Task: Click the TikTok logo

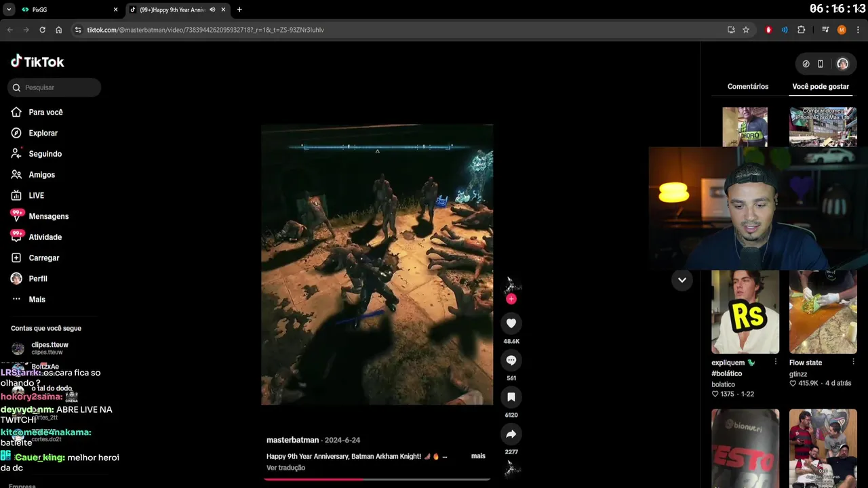Action: pyautogui.click(x=37, y=62)
